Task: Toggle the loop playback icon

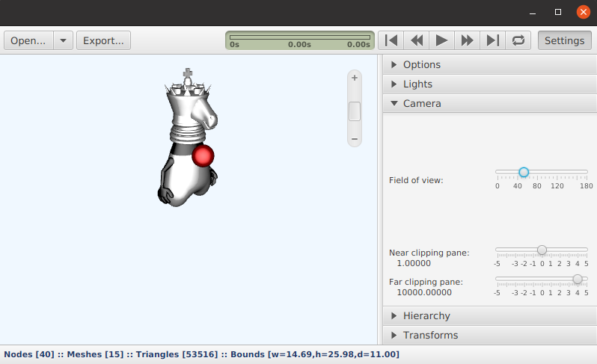Action: [518, 40]
